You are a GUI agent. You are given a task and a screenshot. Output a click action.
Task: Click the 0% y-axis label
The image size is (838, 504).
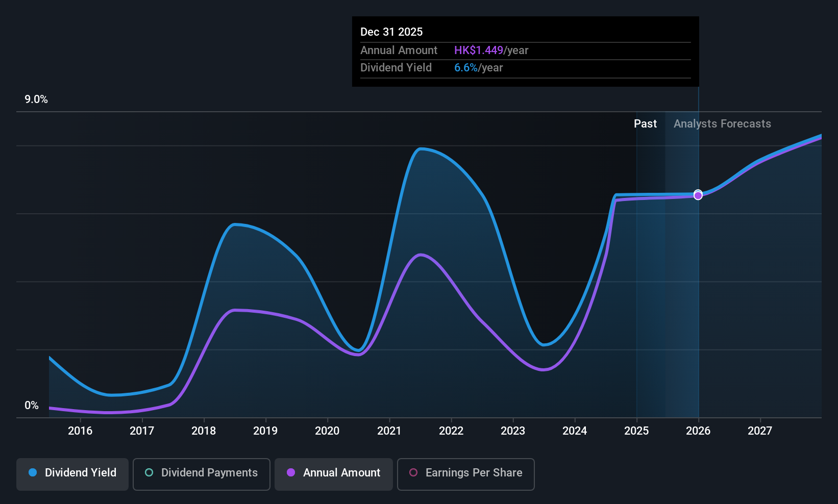(32, 406)
